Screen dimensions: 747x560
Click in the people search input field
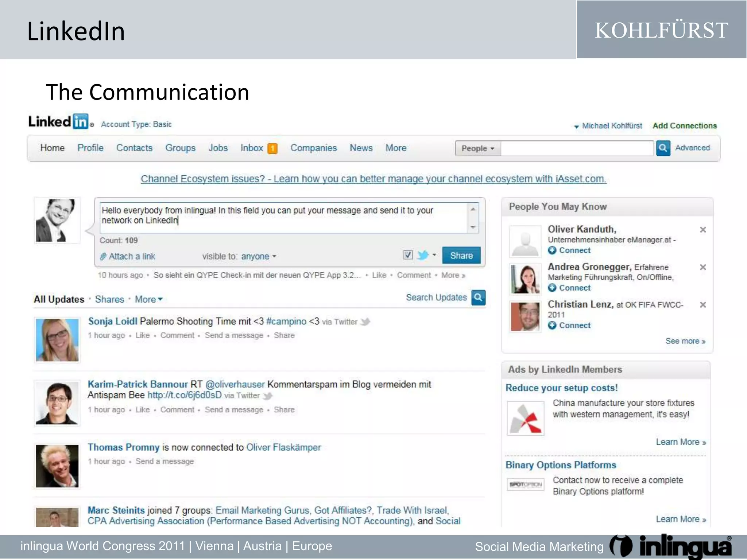point(577,148)
